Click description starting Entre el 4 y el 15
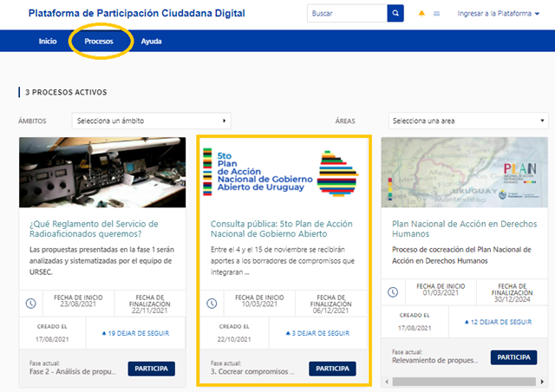Viewport: 555px width, 392px height. [283, 261]
